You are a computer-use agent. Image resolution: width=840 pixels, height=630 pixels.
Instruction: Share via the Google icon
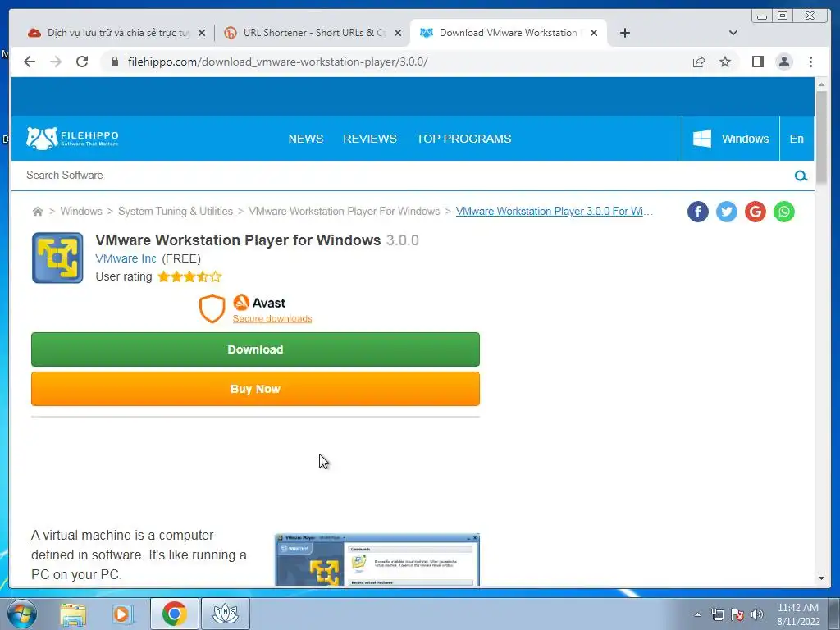(x=756, y=212)
